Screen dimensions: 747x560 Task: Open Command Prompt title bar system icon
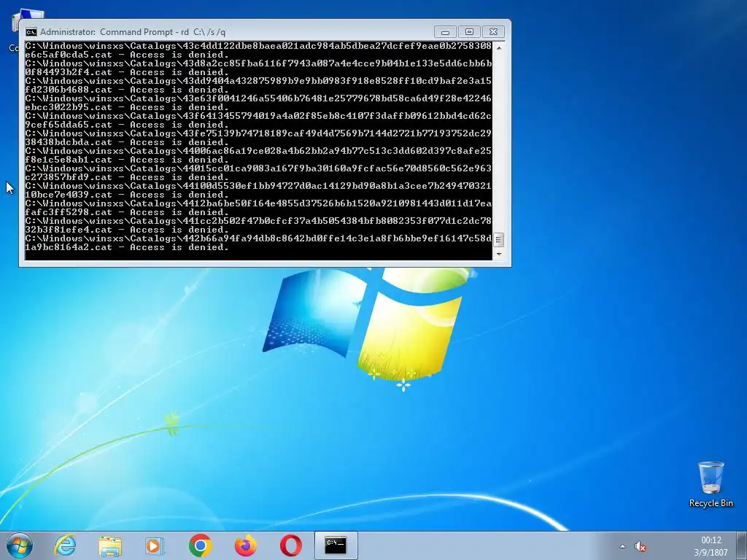[x=31, y=32]
